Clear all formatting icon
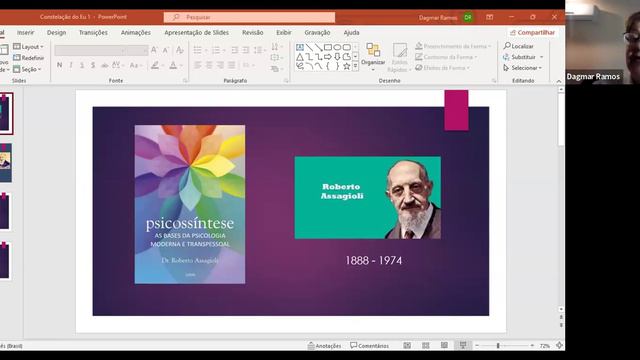 pos(180,50)
